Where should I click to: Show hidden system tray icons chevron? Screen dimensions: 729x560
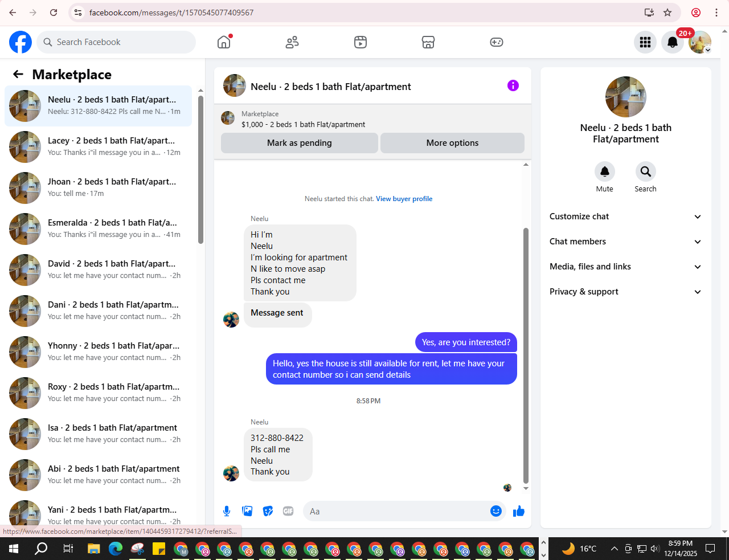(x=614, y=549)
